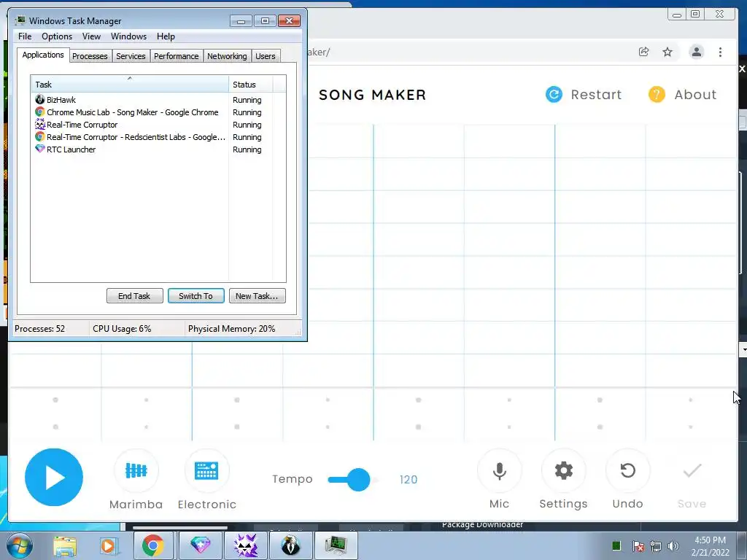Open Chrome three-dot menu
The width and height of the screenshot is (747, 560).
click(720, 52)
